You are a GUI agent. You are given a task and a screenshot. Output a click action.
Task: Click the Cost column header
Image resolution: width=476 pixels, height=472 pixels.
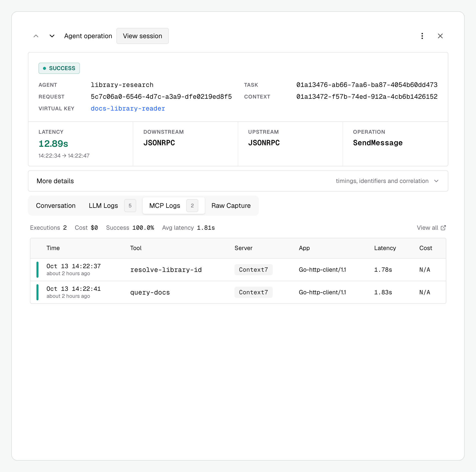426,248
